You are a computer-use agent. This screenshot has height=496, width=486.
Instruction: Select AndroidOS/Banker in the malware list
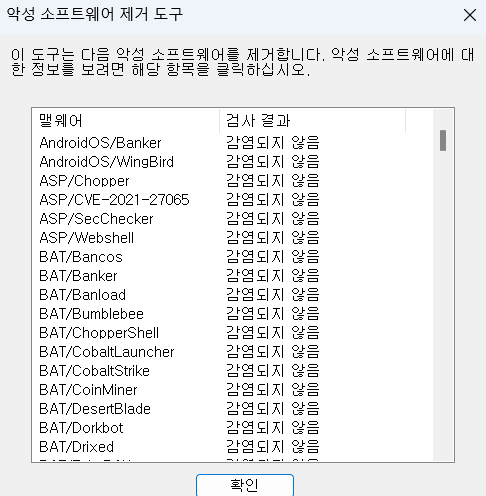100,143
